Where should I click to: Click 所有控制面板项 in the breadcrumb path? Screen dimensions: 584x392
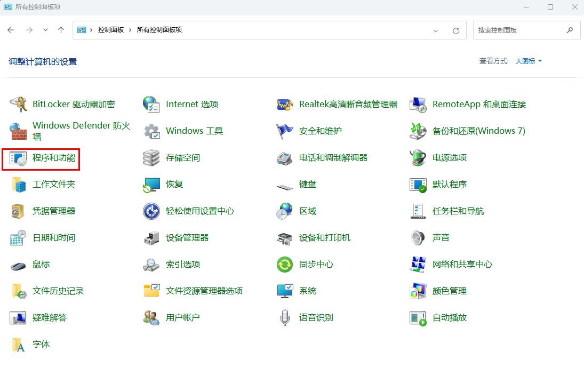[159, 30]
